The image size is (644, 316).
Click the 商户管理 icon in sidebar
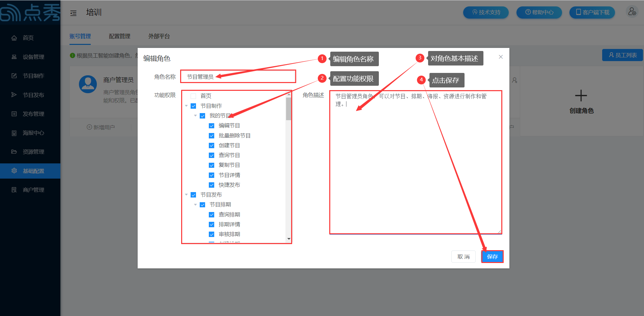coord(14,190)
